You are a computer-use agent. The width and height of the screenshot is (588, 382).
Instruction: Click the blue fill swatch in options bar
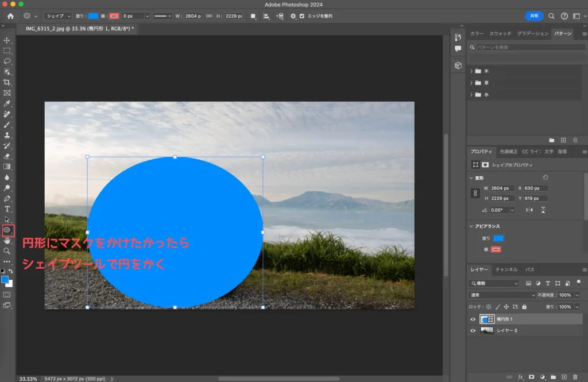click(x=93, y=16)
